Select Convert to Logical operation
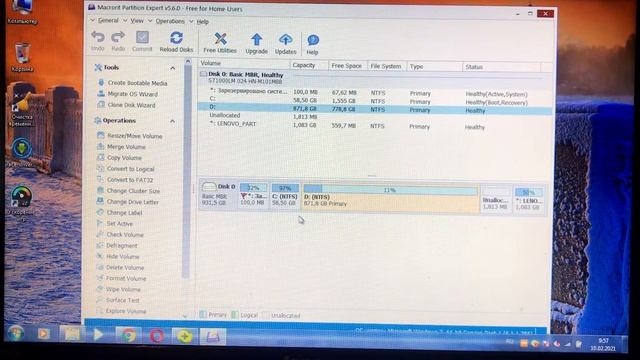640x360 pixels. (x=126, y=169)
